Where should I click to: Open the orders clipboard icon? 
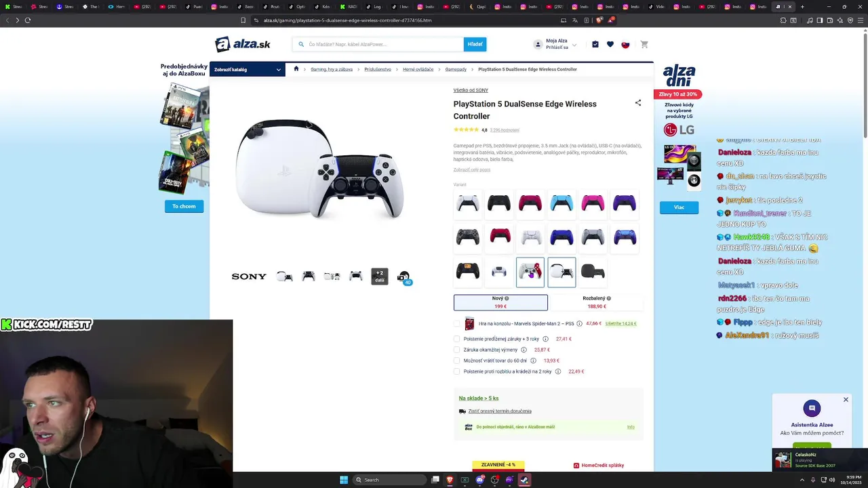click(595, 45)
